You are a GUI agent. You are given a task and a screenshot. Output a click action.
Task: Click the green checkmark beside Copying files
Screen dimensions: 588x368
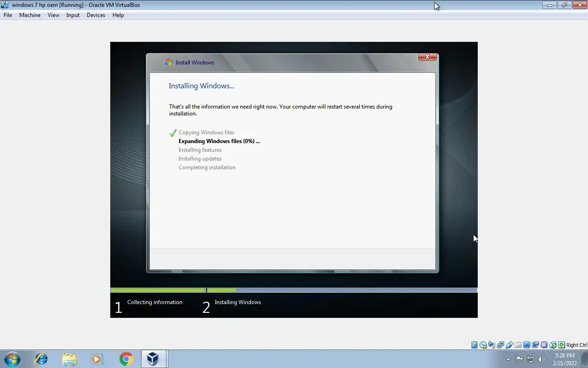[x=173, y=133]
